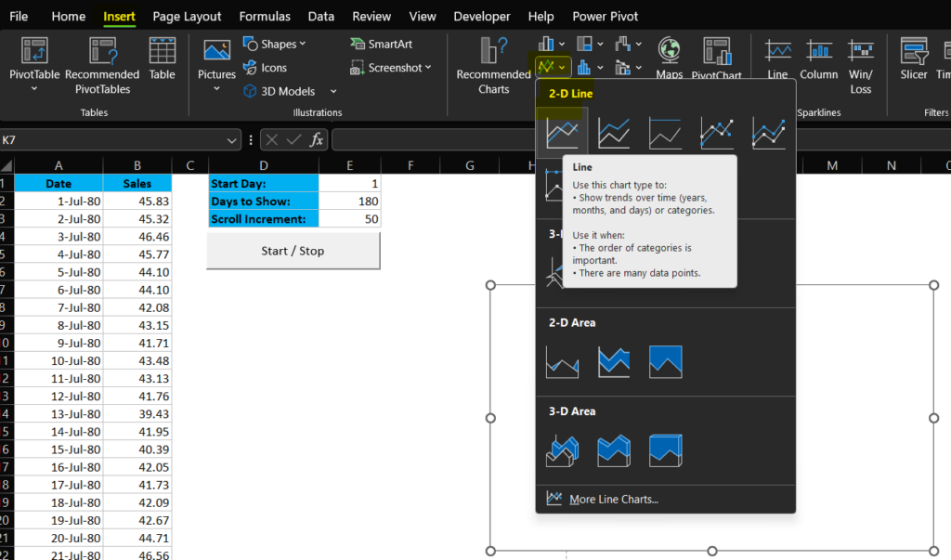Switch to the Page Layout tab

pyautogui.click(x=187, y=17)
